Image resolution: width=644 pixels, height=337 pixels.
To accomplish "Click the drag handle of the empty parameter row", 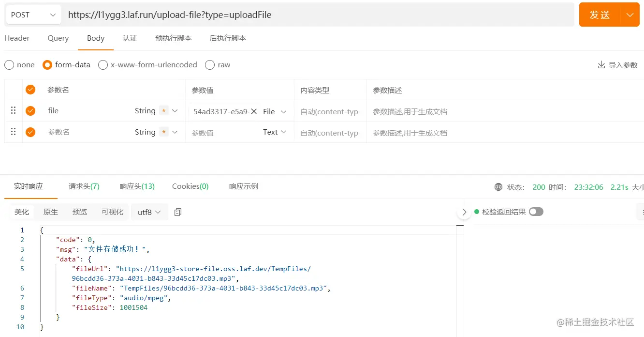I will coord(14,132).
